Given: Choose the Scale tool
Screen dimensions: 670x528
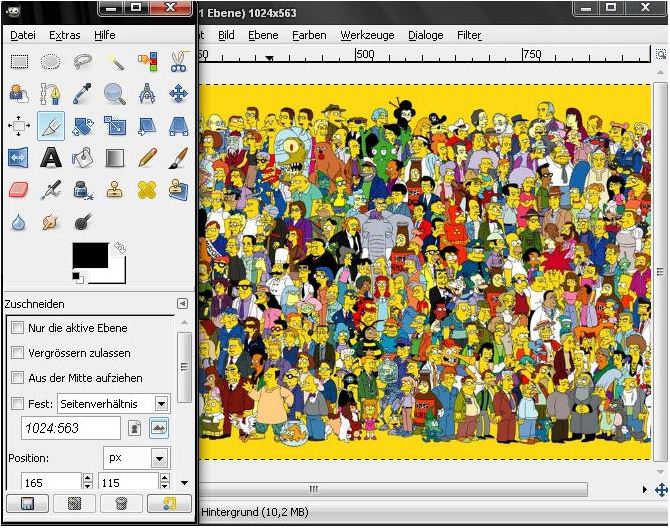Looking at the screenshot, I should tap(115, 126).
